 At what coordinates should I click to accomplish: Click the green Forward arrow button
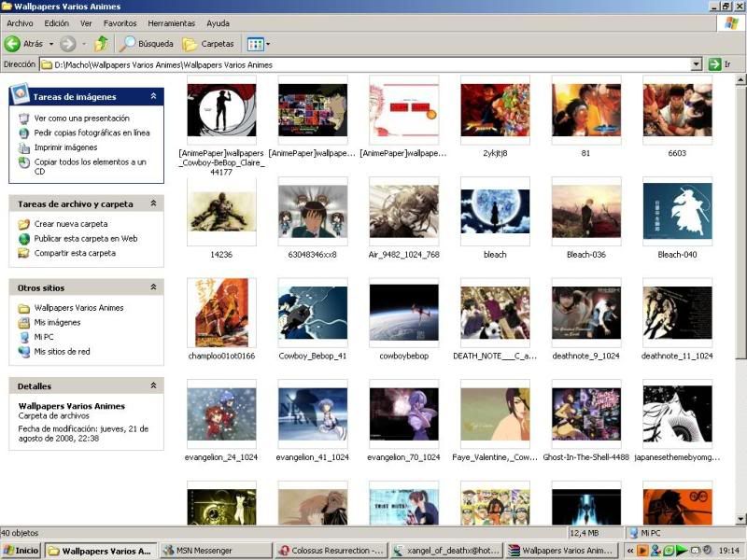(x=67, y=44)
